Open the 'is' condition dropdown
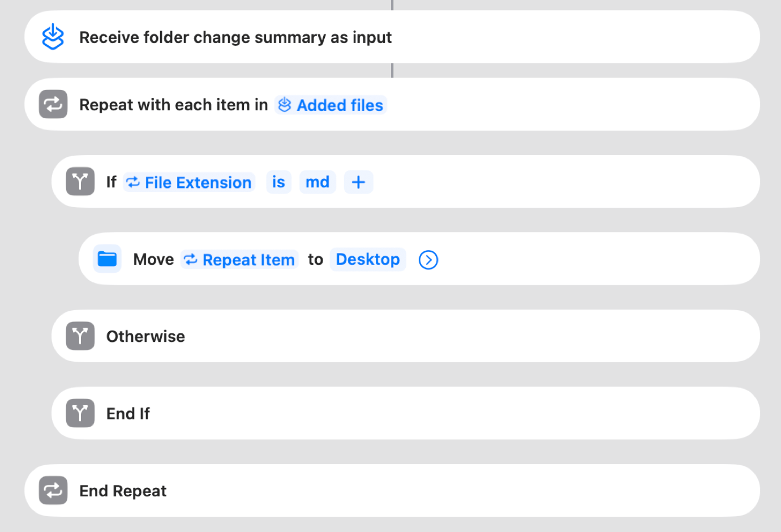The width and height of the screenshot is (781, 532). (278, 182)
